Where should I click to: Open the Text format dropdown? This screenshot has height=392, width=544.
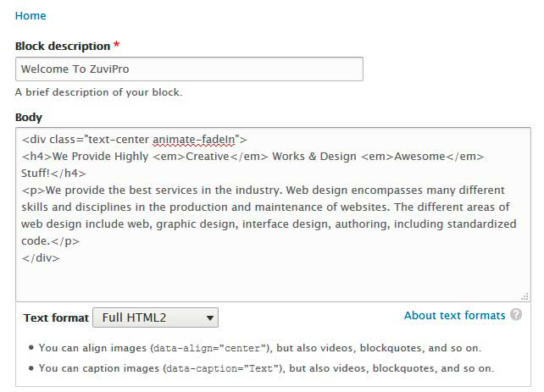(155, 317)
